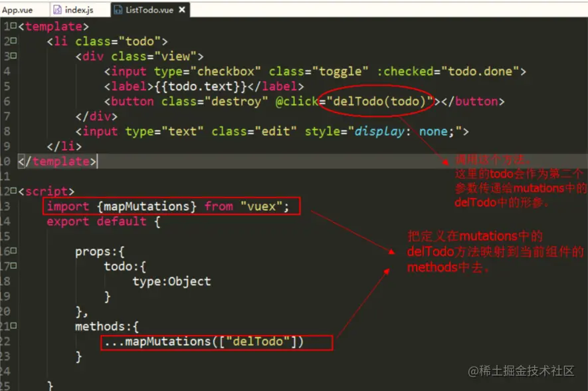
Task: Click the class="edit" attribute
Action: tap(254, 132)
